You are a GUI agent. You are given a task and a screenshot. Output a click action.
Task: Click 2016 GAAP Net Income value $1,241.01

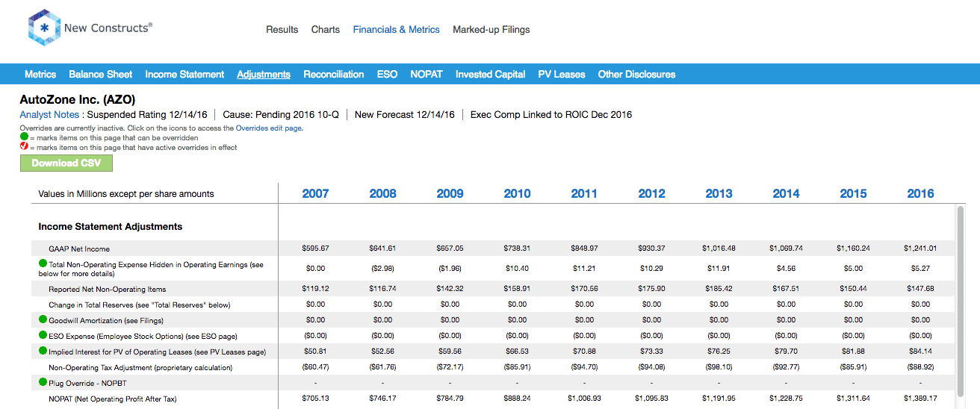pos(920,249)
